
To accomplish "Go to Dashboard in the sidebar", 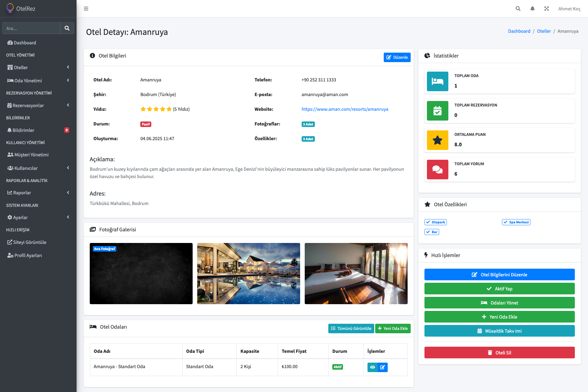I will point(38,43).
